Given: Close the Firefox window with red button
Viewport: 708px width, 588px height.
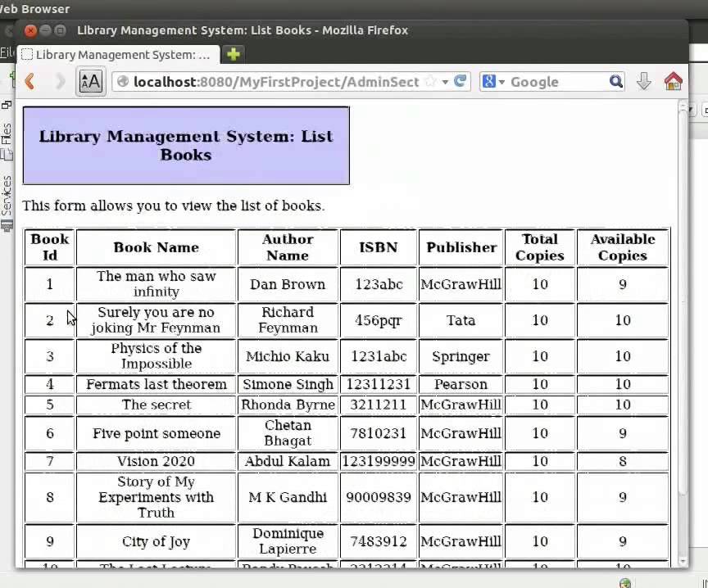Looking at the screenshot, I should (x=30, y=30).
